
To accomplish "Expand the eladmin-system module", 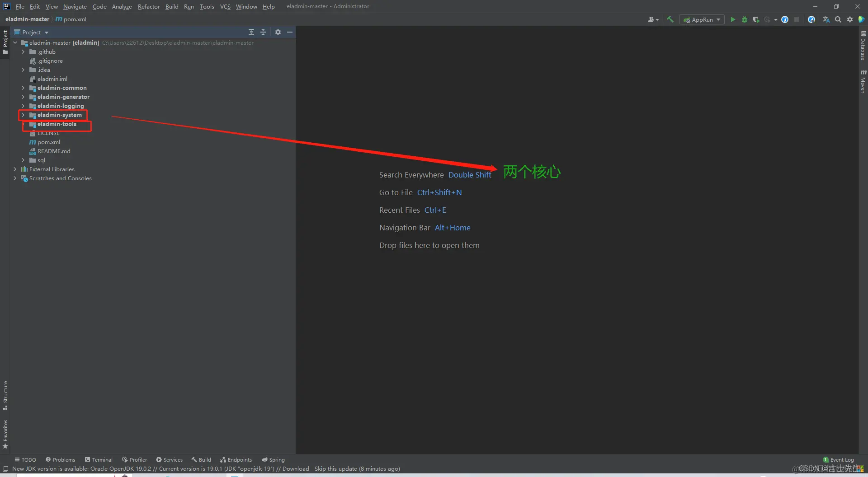I will (23, 115).
